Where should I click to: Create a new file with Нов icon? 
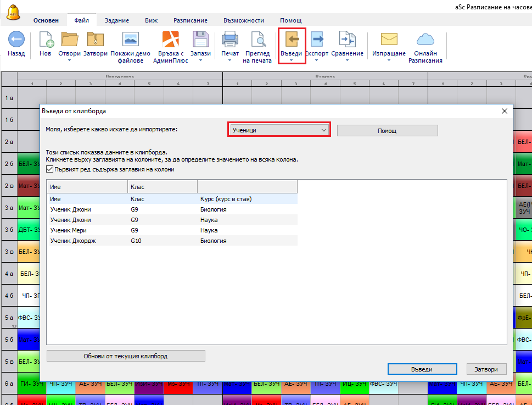click(x=46, y=40)
